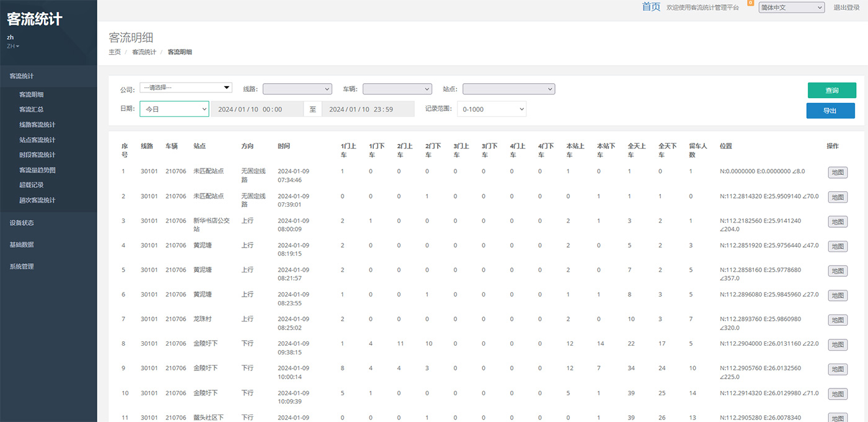This screenshot has height=422, width=868.
Task: Click the start date time field
Action: [x=257, y=109]
